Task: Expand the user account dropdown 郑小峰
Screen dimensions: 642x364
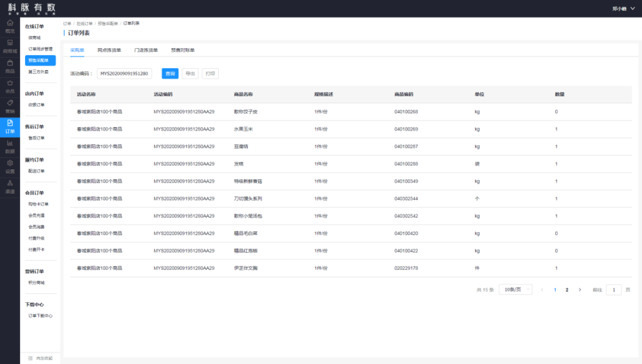Action: 623,8
